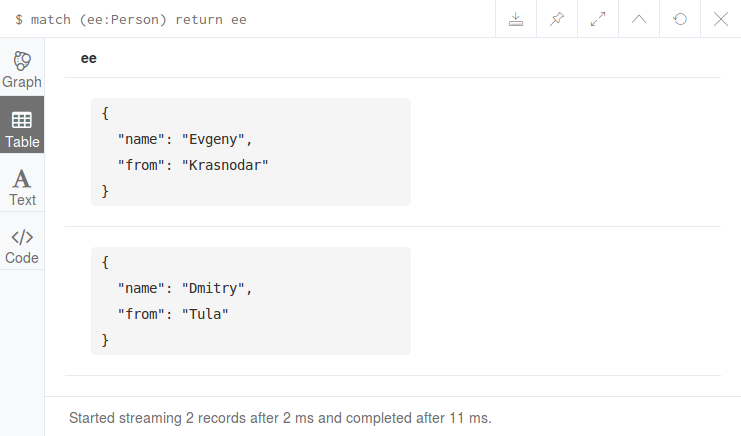Select the Table view tab
Viewport: 741px width, 436px height.
(22, 125)
